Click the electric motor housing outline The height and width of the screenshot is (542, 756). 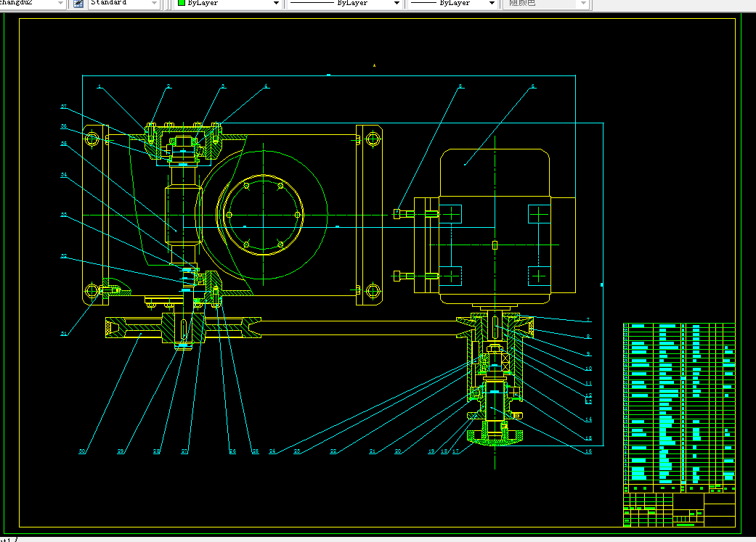495,226
